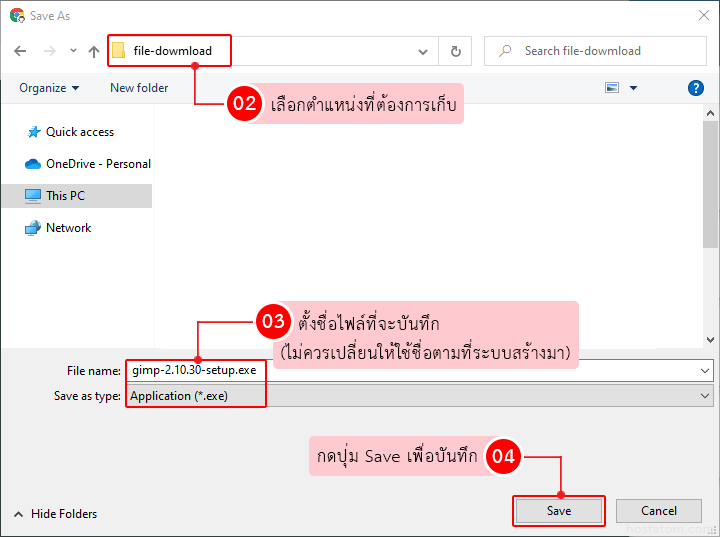Select This PC in navigation pane
Viewport: 720px width, 537px height.
click(64, 196)
